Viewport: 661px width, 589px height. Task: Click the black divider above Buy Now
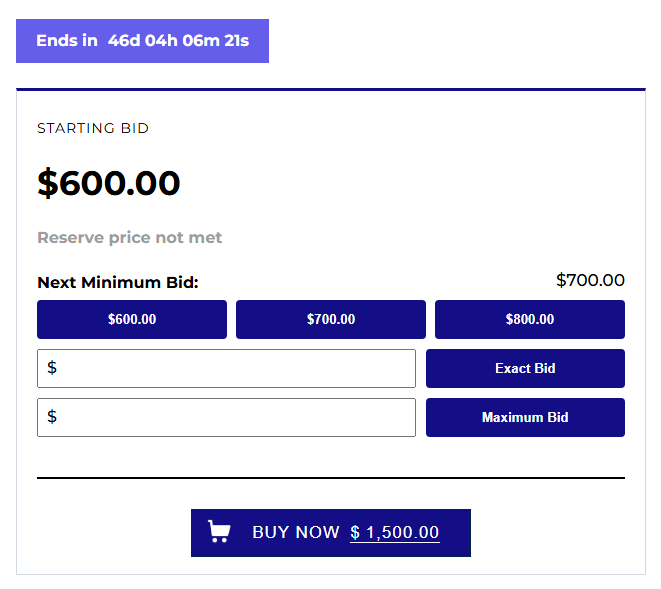pyautogui.click(x=331, y=478)
